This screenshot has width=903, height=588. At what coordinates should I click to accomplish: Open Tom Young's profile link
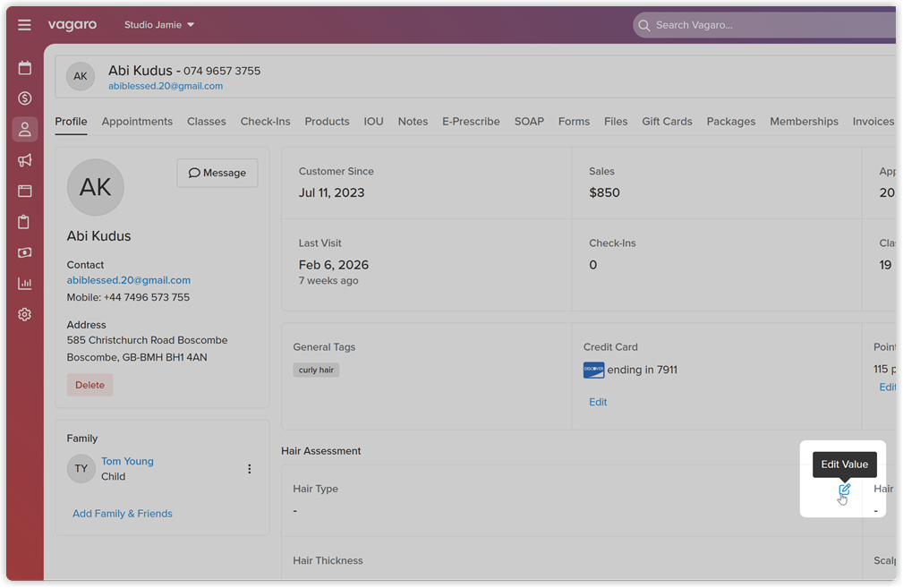(127, 461)
